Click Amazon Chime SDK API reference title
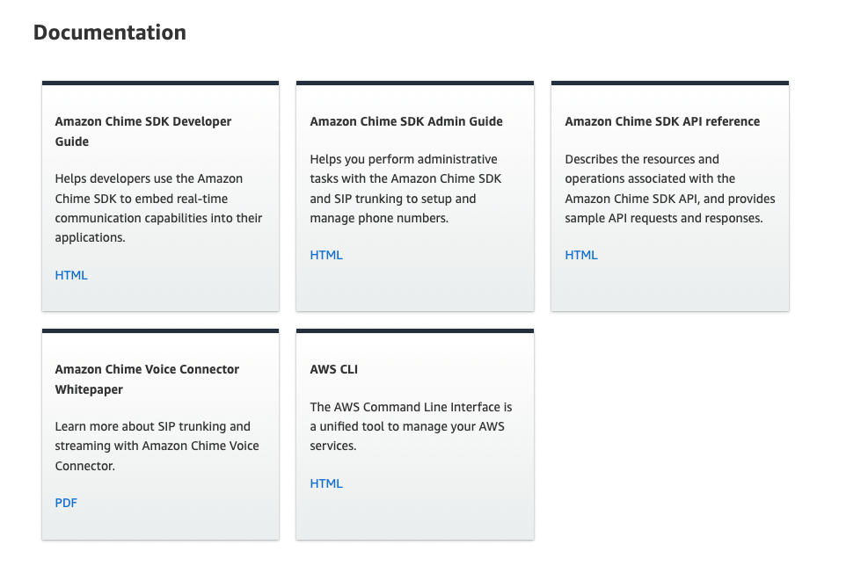 (662, 121)
